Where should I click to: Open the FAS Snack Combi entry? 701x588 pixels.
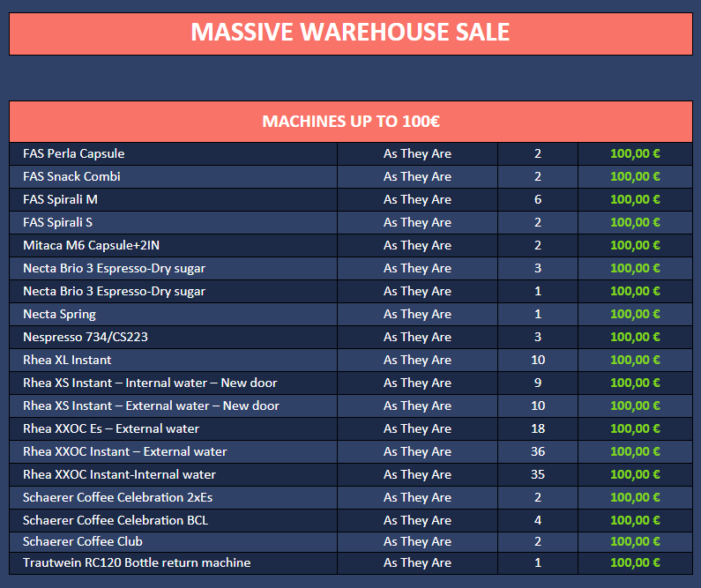coord(71,176)
